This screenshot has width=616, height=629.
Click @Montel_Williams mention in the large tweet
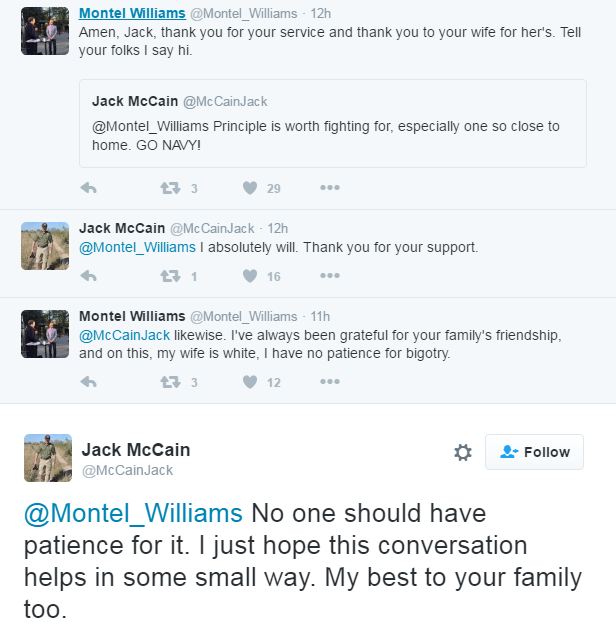click(x=133, y=514)
